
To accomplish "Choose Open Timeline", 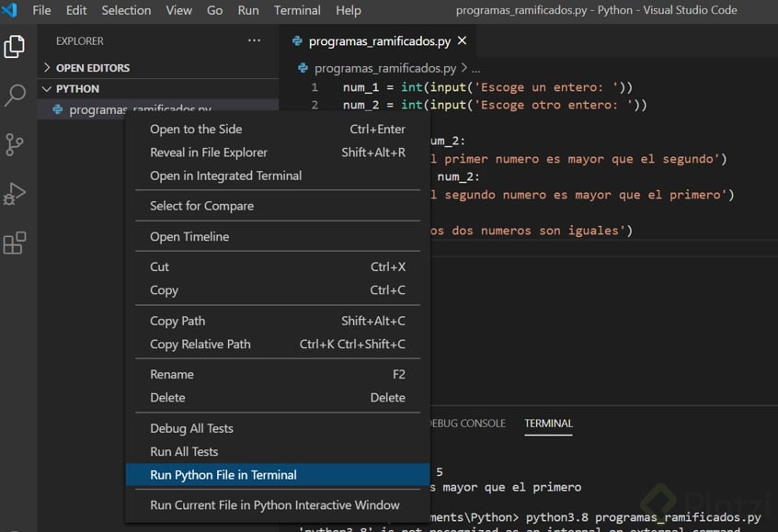I will click(x=278, y=237).
